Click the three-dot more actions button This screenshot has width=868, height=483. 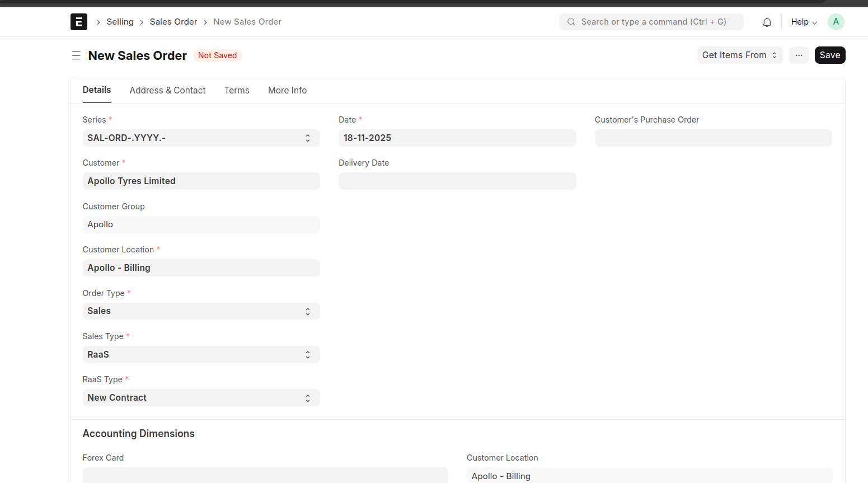(x=799, y=55)
